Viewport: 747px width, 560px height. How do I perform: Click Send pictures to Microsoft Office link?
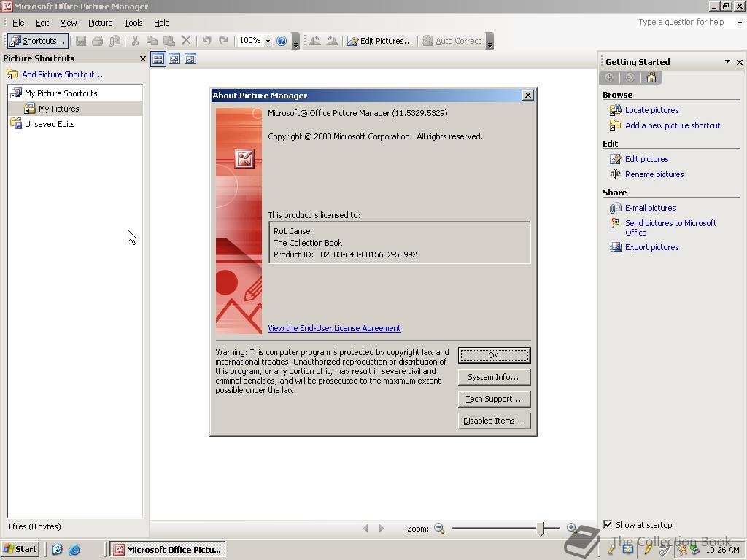671,227
